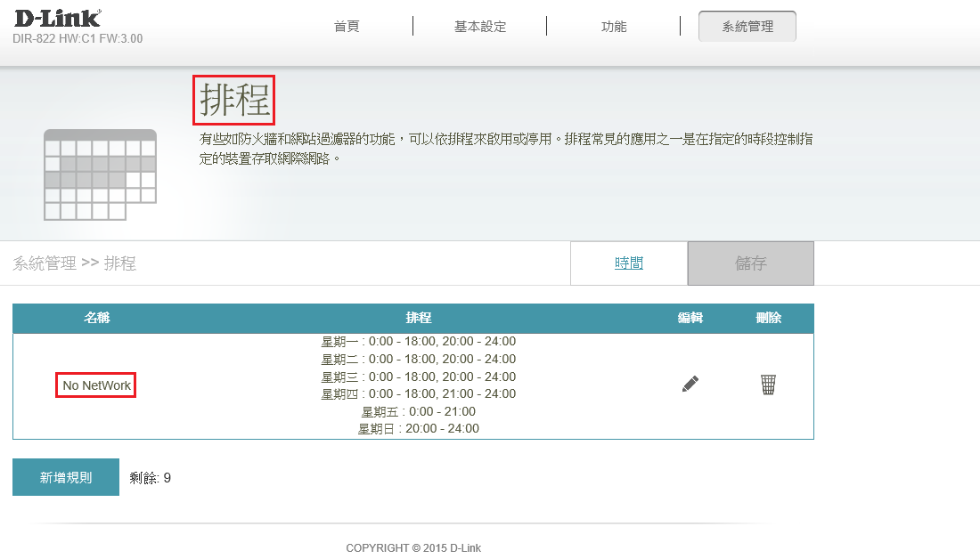Screen dimensions: 980x559
Task: Click the calendar schedule icon
Action: pyautogui.click(x=100, y=174)
